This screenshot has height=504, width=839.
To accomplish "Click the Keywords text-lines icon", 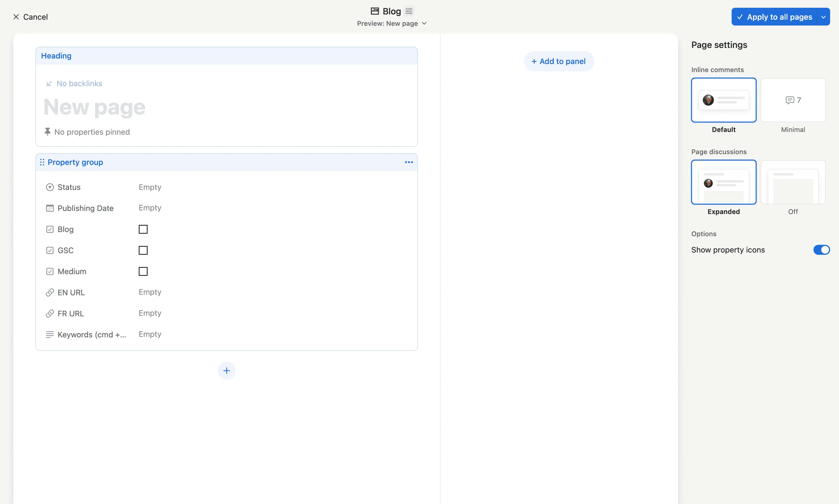I will [50, 334].
